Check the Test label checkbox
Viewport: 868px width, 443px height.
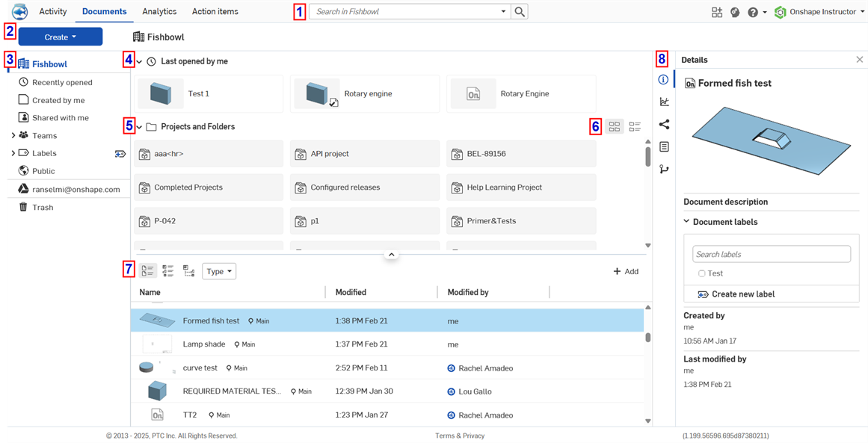point(702,273)
